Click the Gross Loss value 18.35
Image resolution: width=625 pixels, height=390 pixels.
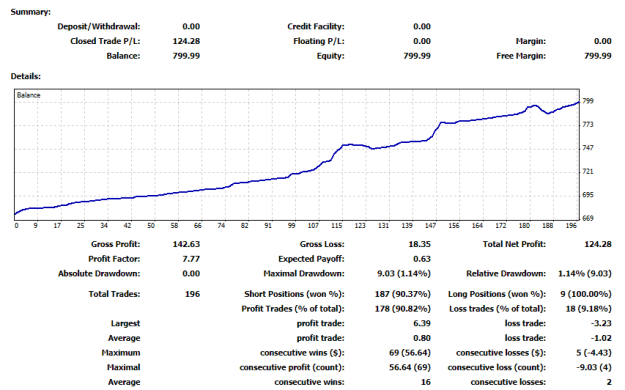tap(419, 244)
